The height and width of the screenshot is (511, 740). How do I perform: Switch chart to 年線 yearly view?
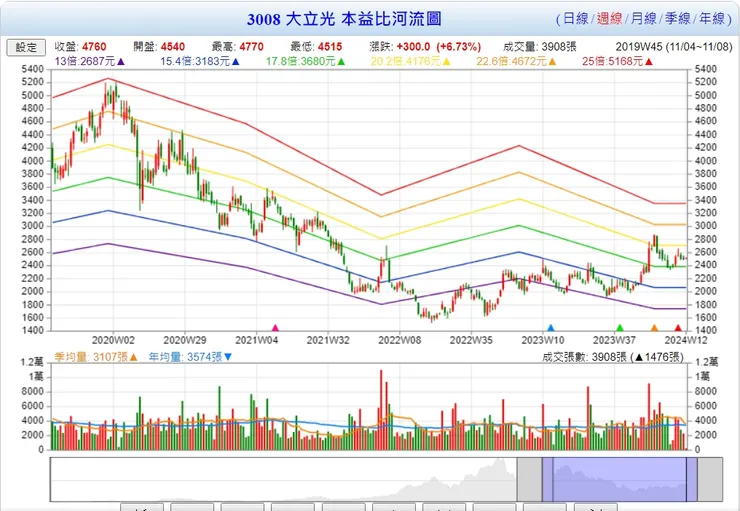click(712, 18)
